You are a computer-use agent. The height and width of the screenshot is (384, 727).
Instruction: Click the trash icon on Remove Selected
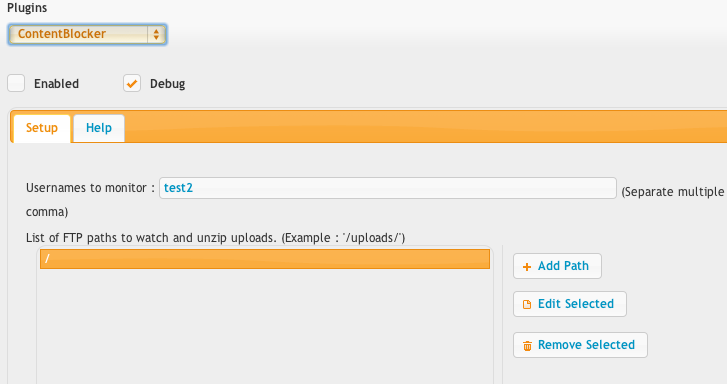coord(527,346)
